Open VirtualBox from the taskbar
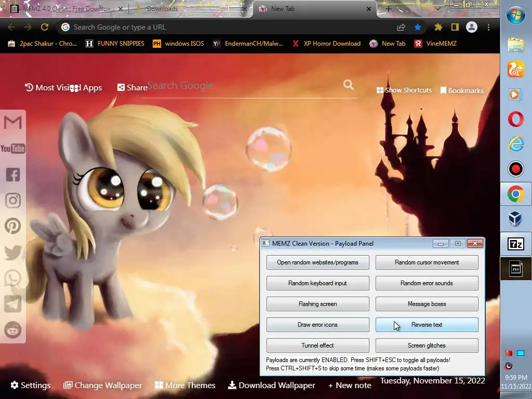This screenshot has height=399, width=532. tap(516, 219)
